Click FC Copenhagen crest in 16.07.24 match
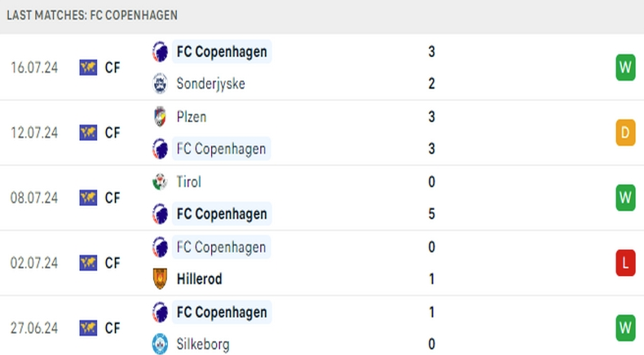644x355 pixels. pyautogui.click(x=160, y=51)
